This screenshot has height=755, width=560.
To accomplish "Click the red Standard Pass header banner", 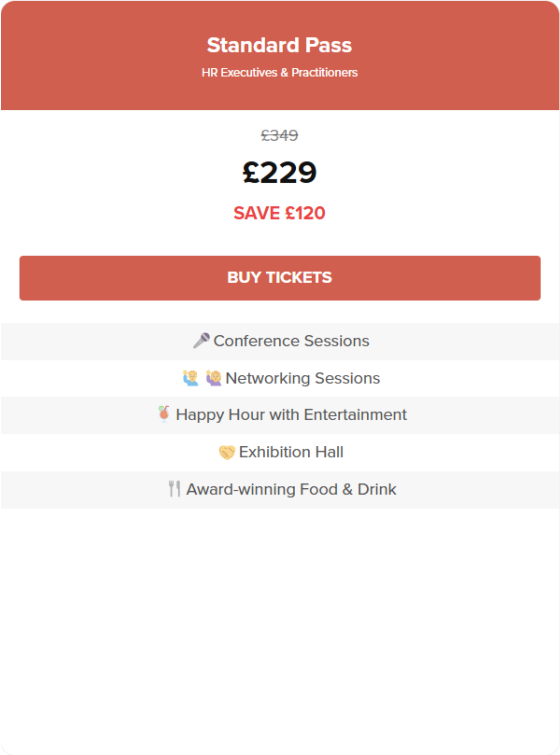I will [280, 55].
